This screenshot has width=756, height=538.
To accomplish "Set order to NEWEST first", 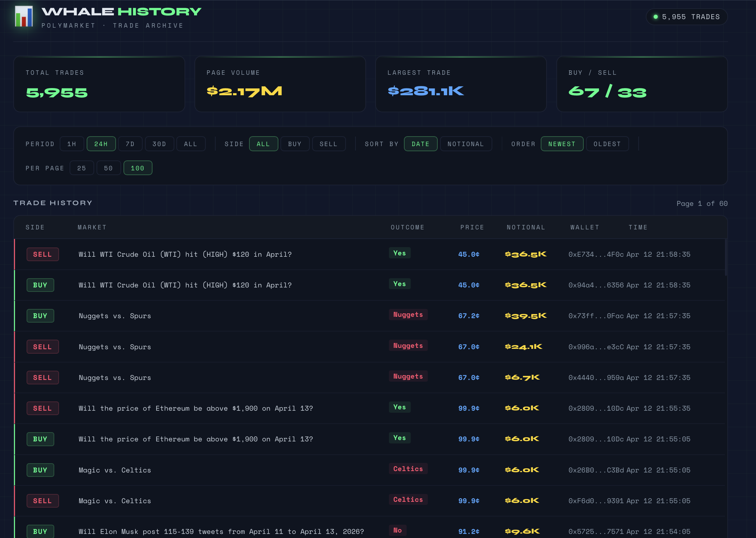I will coord(562,144).
